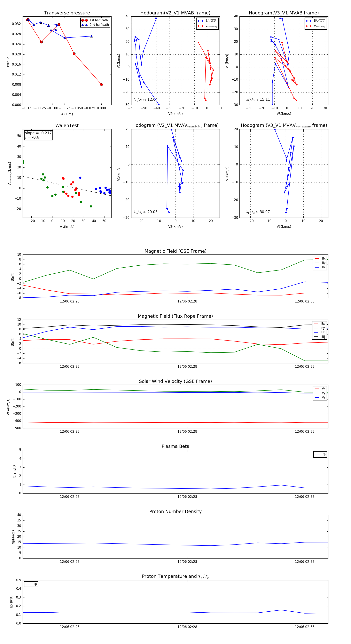
Task: Click the βp legend entry in Plasma Beta
Action: [320, 454]
